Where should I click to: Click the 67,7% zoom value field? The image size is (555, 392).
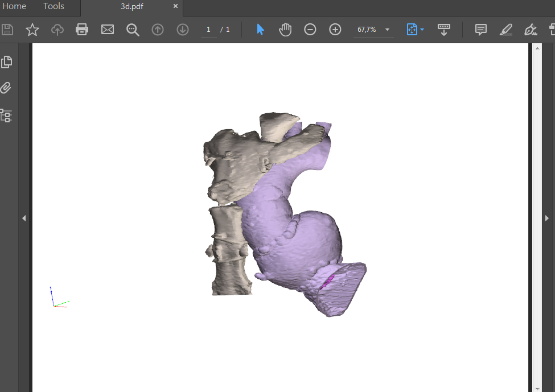[367, 30]
